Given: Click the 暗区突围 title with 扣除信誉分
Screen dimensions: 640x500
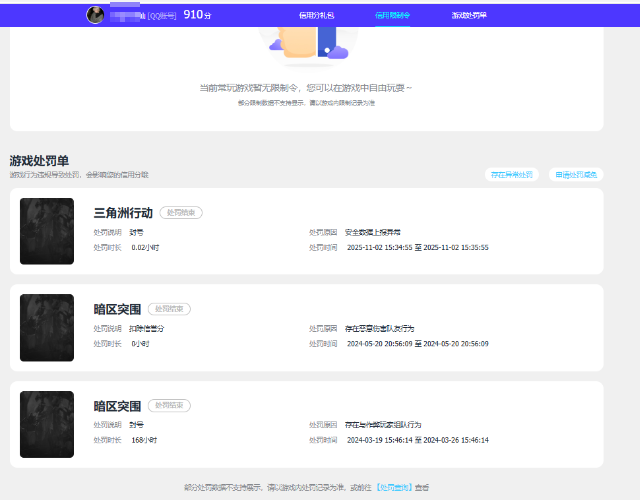Looking at the screenshot, I should tap(117, 309).
